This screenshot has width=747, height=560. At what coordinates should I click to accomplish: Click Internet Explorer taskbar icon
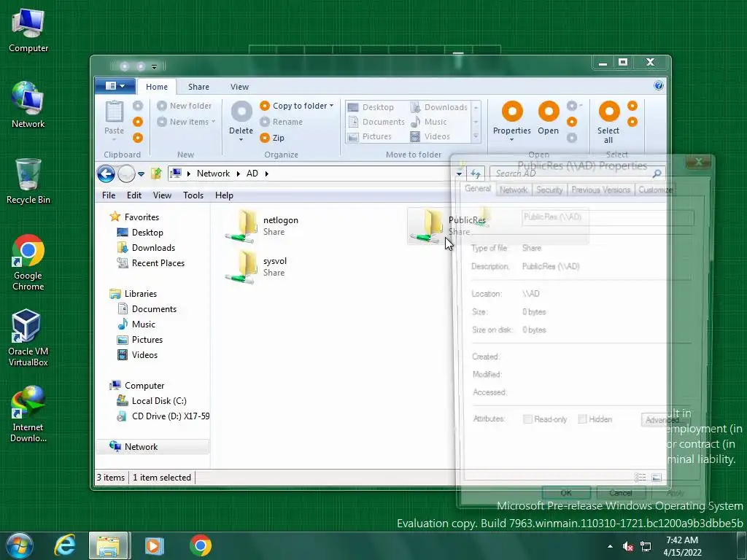coord(65,545)
